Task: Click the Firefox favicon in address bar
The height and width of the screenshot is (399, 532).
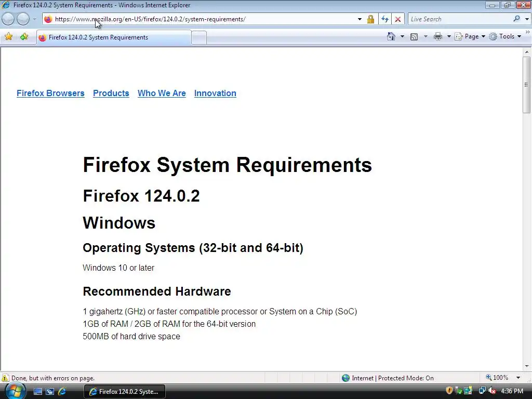Action: coord(48,19)
